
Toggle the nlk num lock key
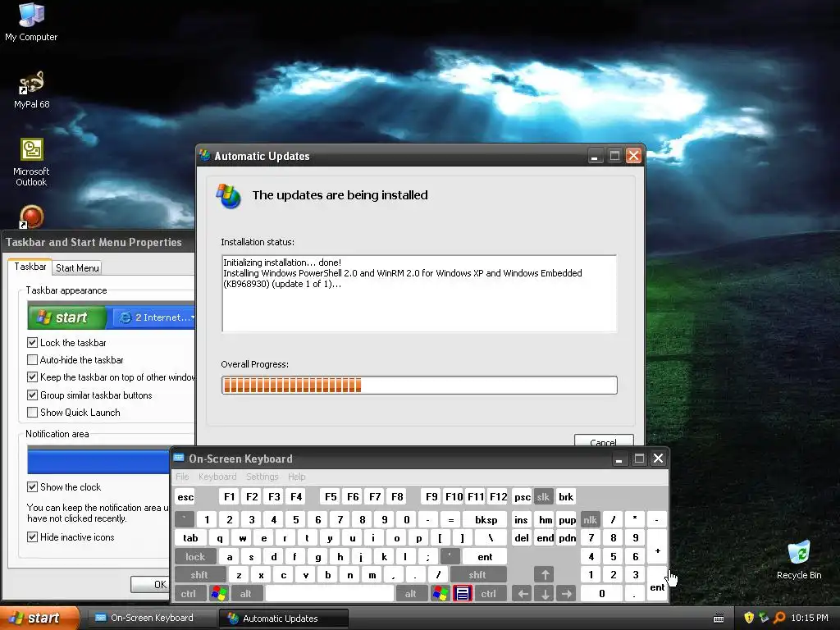[591, 519]
